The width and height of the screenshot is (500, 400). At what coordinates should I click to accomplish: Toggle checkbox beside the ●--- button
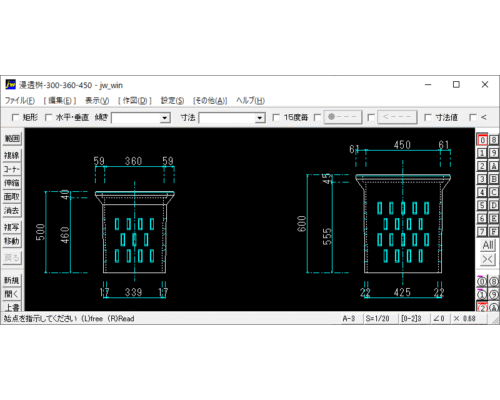pos(317,117)
